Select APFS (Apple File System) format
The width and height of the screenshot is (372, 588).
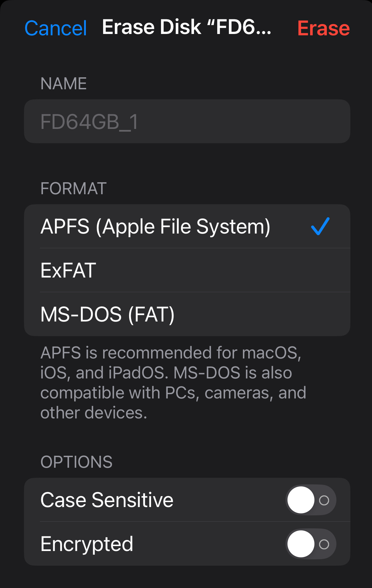155,227
